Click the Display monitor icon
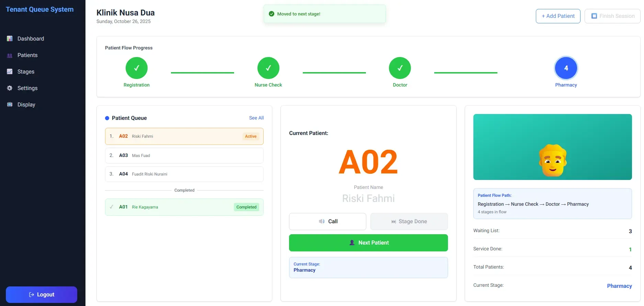 pos(9,104)
